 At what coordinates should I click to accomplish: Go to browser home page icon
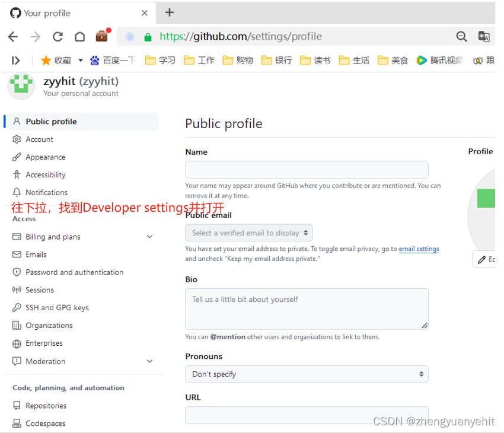point(79,37)
